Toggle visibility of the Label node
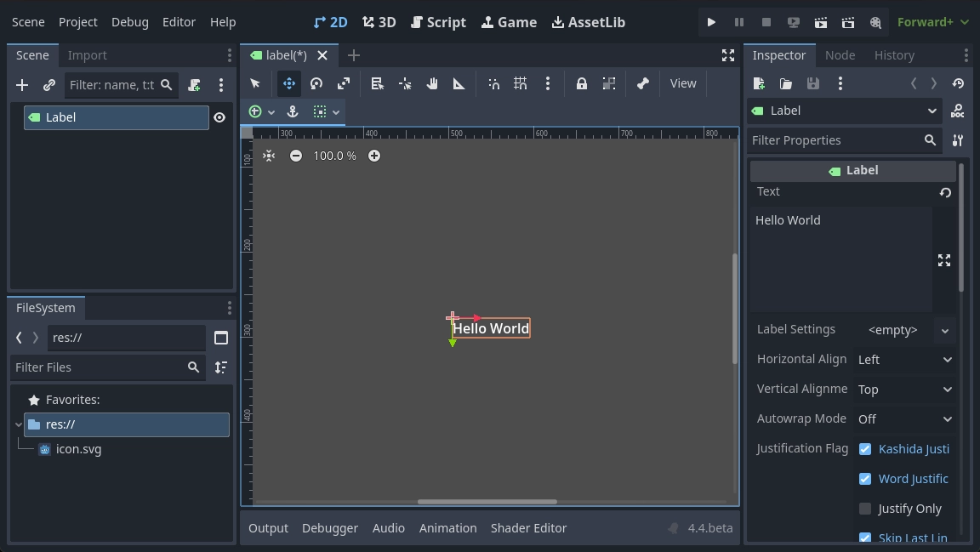Image resolution: width=980 pixels, height=552 pixels. (x=219, y=117)
